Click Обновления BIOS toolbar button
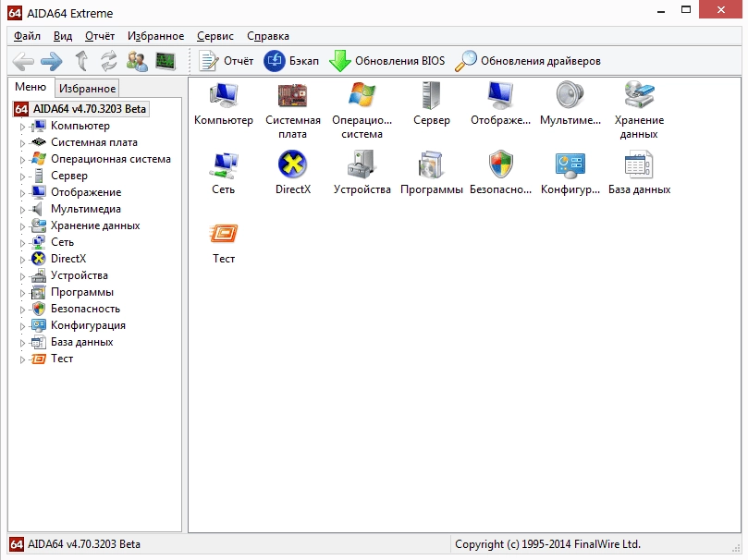 tap(386, 61)
